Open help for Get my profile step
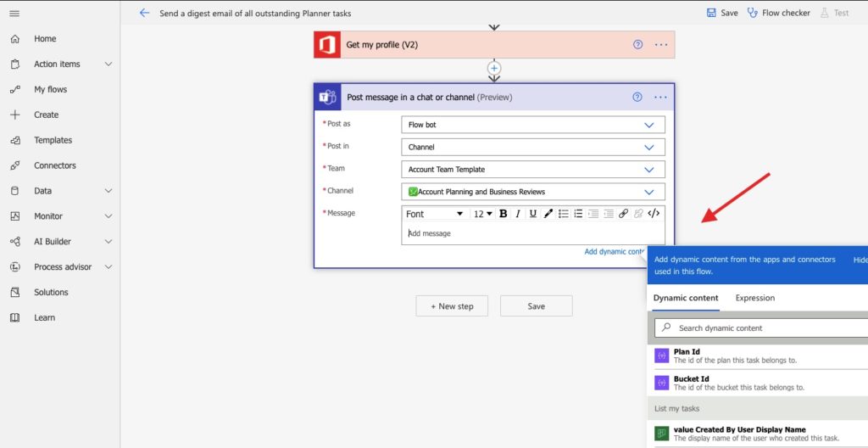Image resolution: width=868 pixels, height=448 pixels. pyautogui.click(x=637, y=45)
